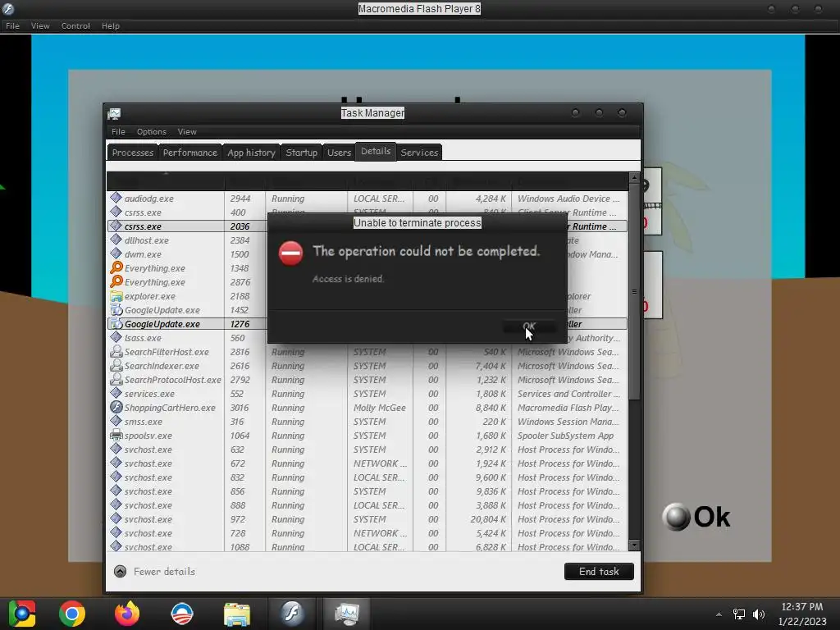
Task: Click the process list vertical scrollbar thumb
Action: (x=634, y=292)
